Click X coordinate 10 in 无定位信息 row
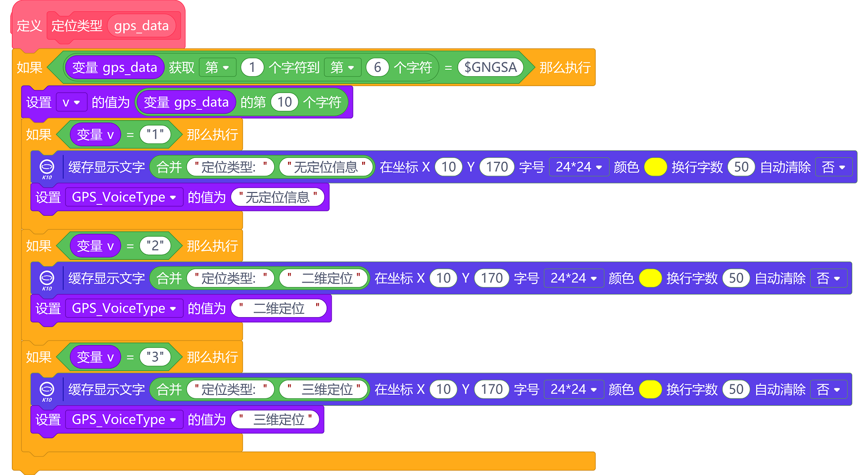The image size is (868, 475). tap(449, 167)
